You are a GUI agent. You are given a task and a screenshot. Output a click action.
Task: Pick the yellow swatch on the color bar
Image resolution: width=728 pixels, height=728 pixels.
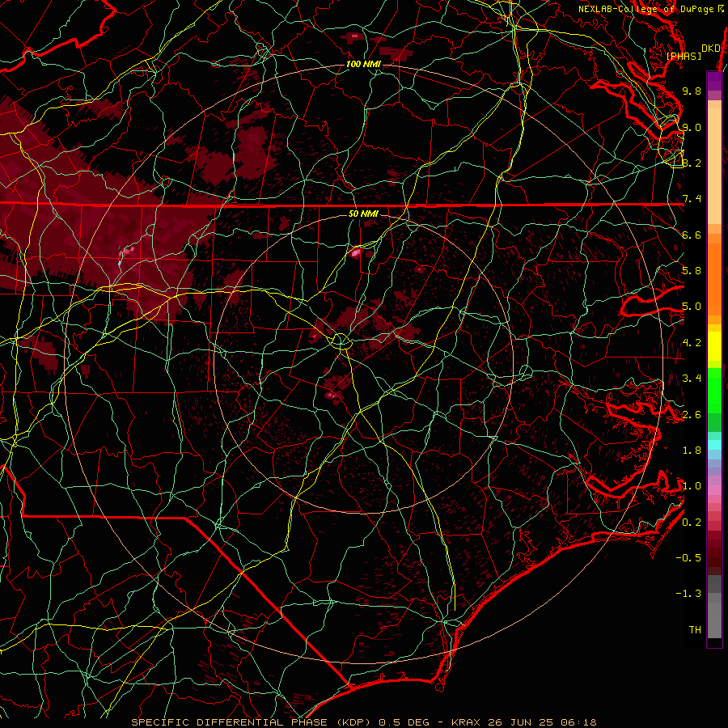pyautogui.click(x=714, y=346)
